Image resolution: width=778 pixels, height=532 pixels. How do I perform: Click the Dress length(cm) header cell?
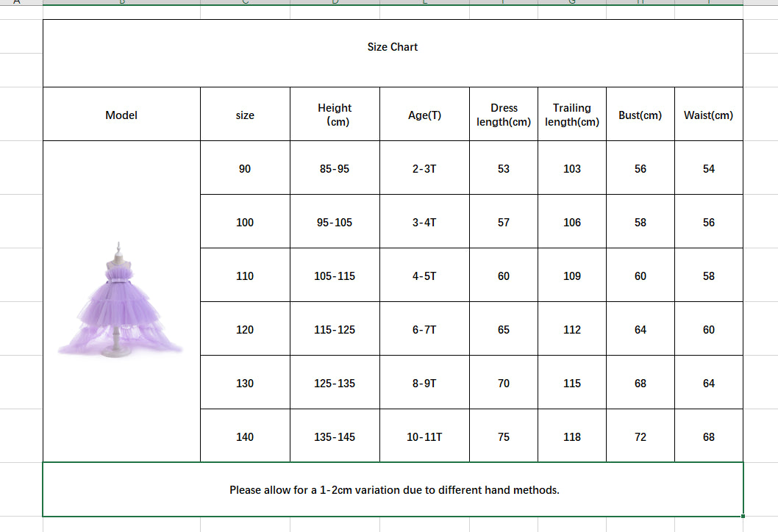pyautogui.click(x=504, y=115)
